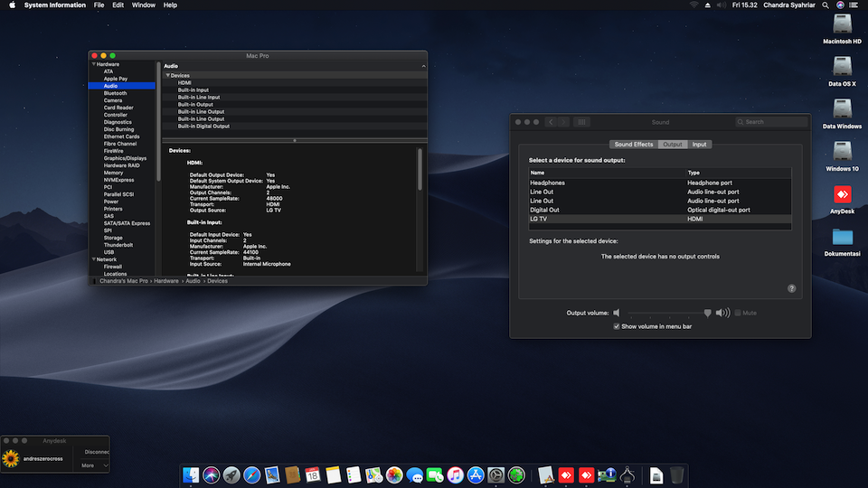Launch Siri from the Dock
The width and height of the screenshot is (868, 488).
(212, 474)
